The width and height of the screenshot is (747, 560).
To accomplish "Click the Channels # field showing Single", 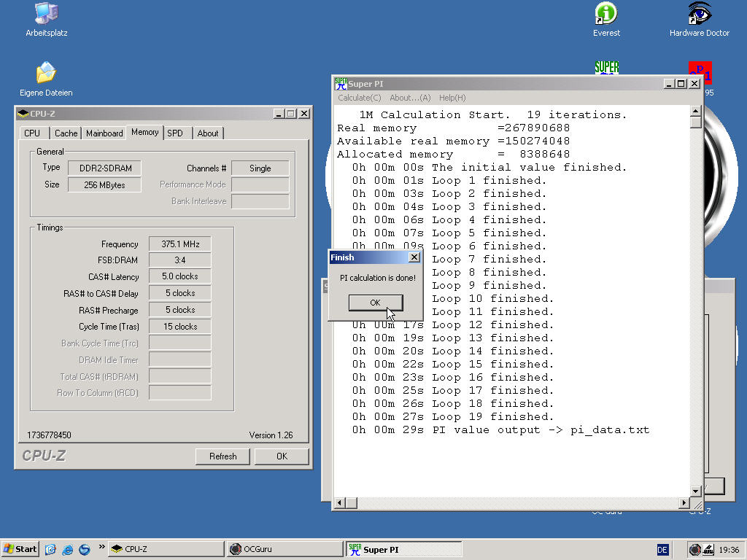I will click(x=260, y=168).
